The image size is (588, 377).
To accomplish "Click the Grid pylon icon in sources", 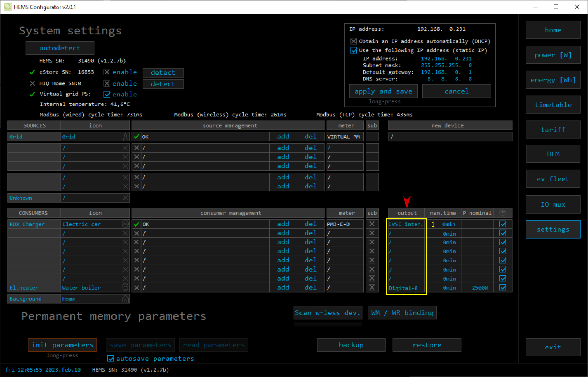I will [125, 137].
